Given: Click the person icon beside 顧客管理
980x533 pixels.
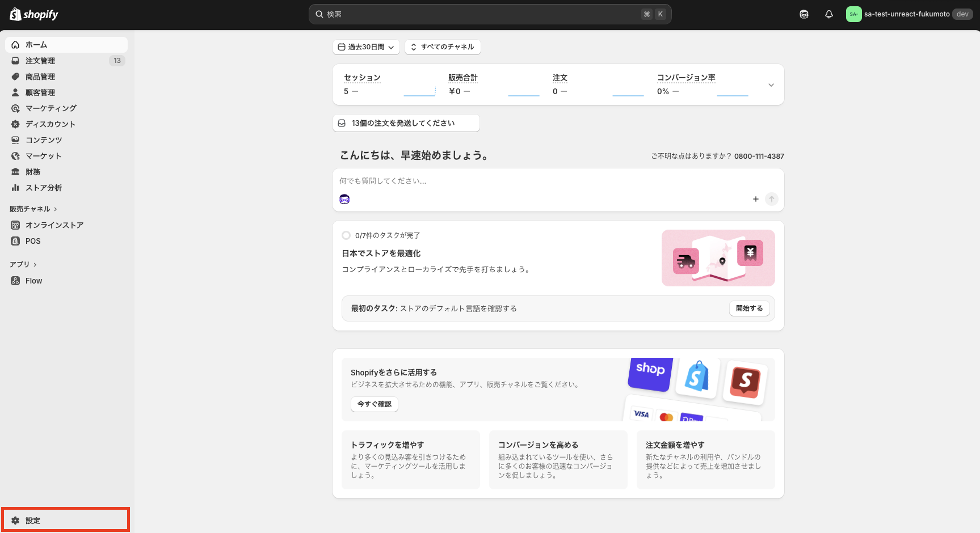Looking at the screenshot, I should click(x=15, y=92).
